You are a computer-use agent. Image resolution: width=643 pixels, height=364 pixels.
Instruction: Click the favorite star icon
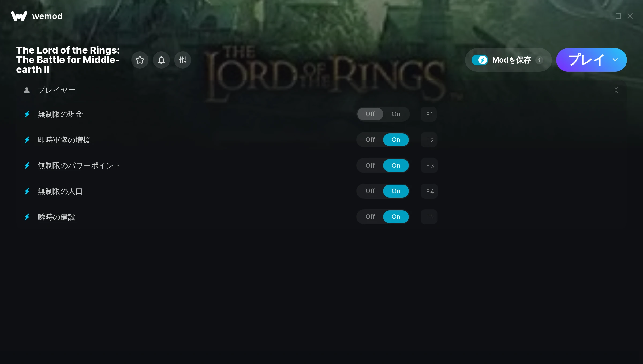tap(140, 60)
